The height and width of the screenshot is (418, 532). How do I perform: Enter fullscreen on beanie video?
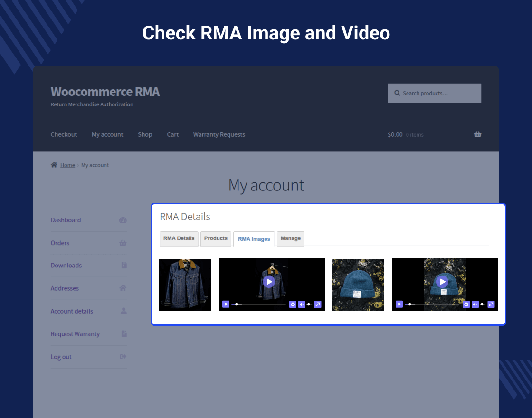tap(491, 304)
